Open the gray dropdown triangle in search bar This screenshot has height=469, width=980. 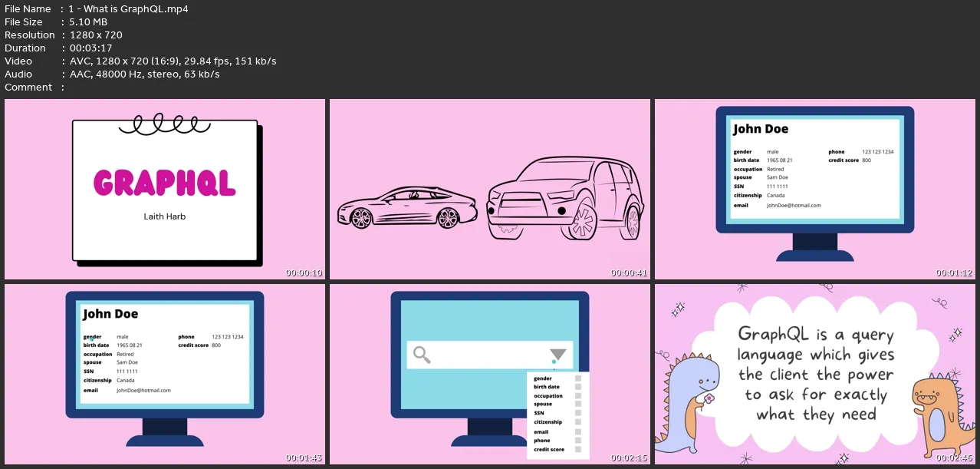(x=558, y=355)
